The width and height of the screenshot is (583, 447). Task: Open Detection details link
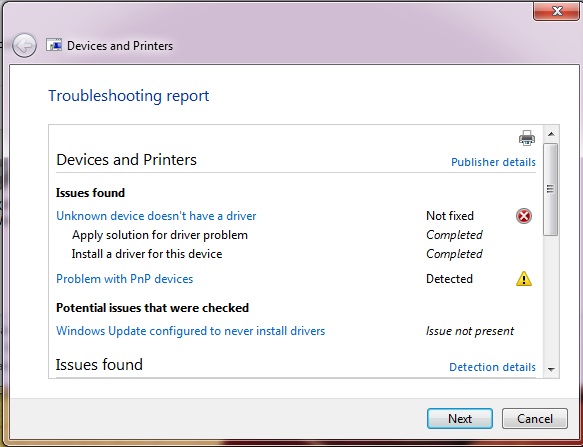pos(492,367)
